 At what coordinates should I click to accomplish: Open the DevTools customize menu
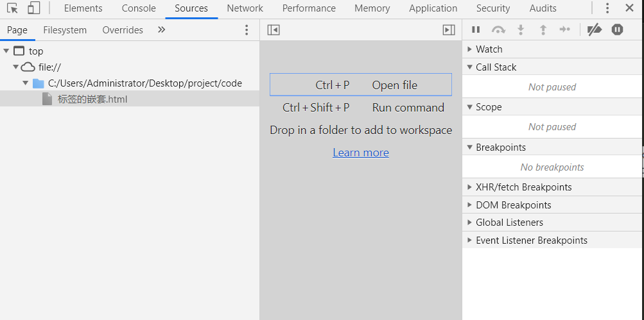[607, 8]
